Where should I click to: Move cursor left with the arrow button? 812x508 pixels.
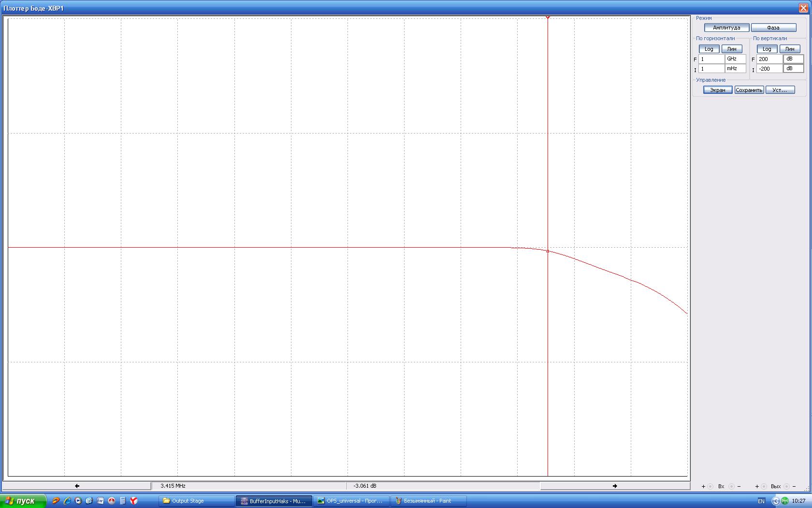pos(77,486)
